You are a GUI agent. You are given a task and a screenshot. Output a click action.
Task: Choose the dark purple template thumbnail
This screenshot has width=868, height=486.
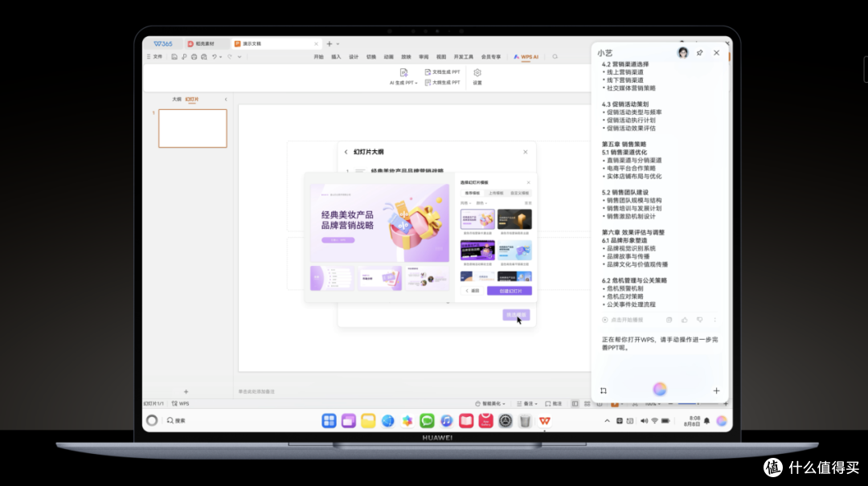point(477,250)
